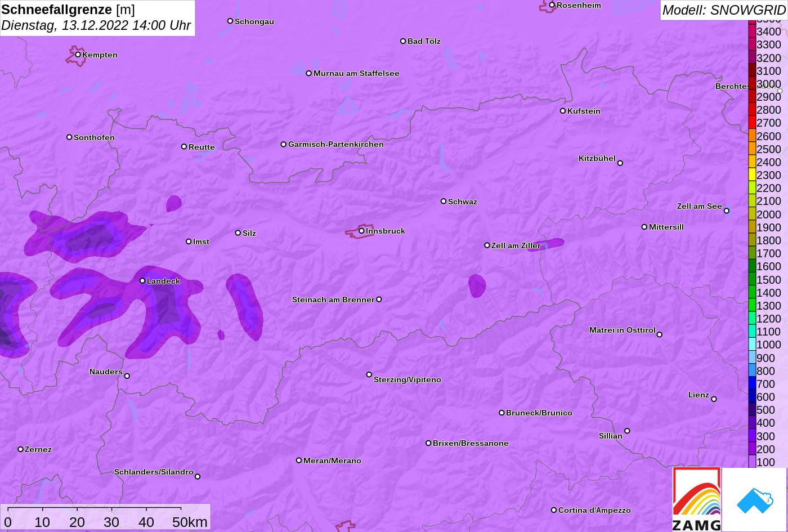Viewport: 788px width, 532px height.
Task: Click the 100 m violet legend swatch
Action: (x=752, y=462)
